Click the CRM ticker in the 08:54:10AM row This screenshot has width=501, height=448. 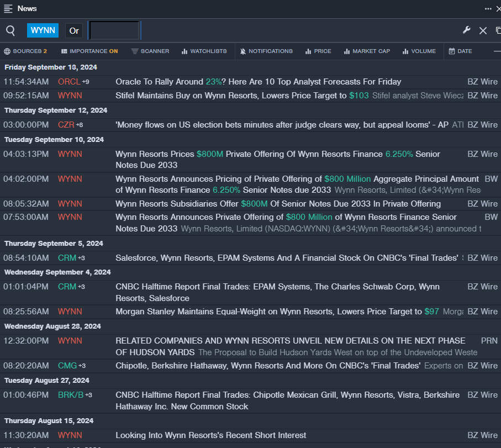click(x=67, y=258)
